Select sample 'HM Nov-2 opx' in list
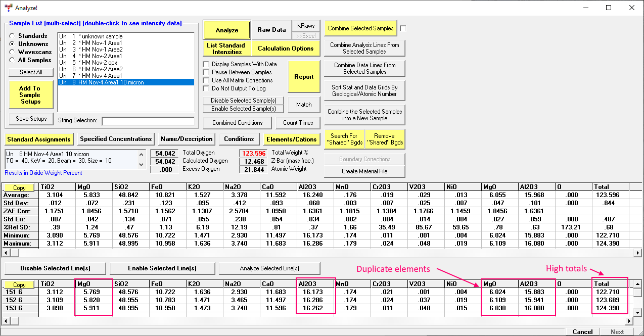Screen dimensions: 644x336 coord(101,63)
